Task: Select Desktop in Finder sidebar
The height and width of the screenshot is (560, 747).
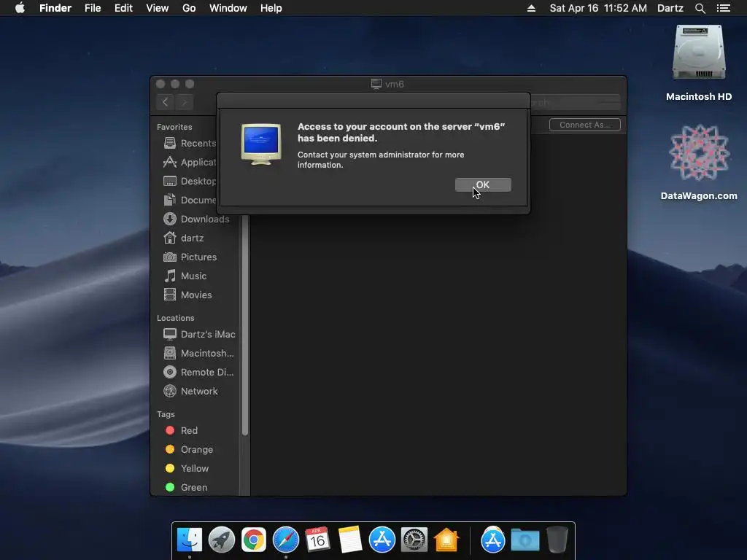Action: [190, 182]
